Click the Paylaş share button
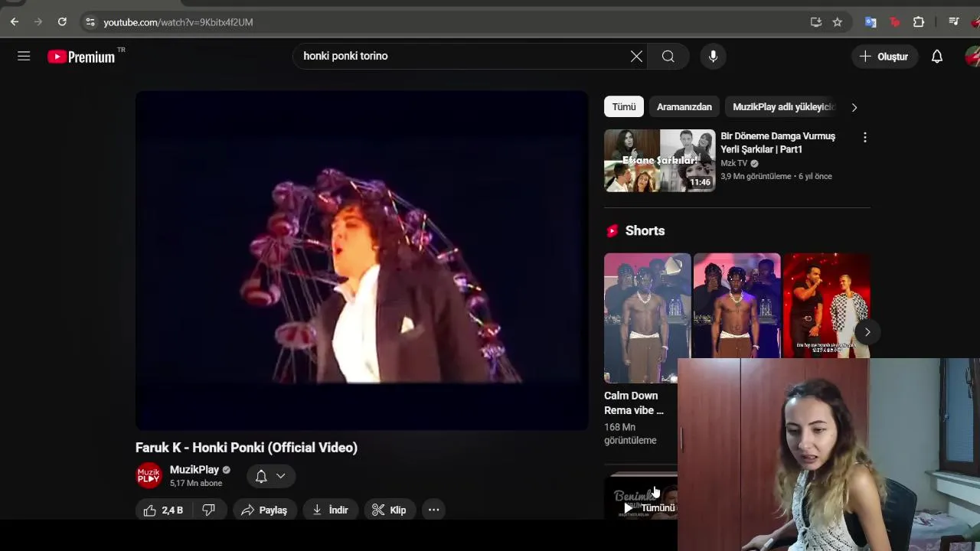This screenshot has width=980, height=551. point(264,510)
